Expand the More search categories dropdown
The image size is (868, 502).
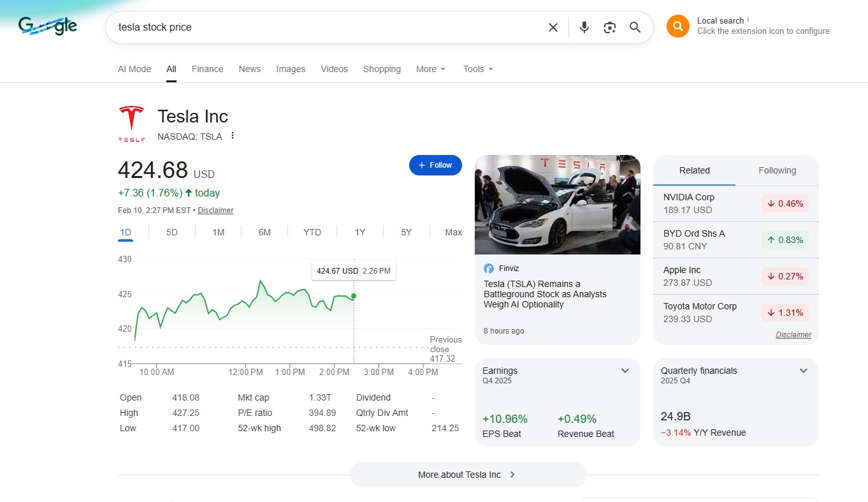click(430, 69)
